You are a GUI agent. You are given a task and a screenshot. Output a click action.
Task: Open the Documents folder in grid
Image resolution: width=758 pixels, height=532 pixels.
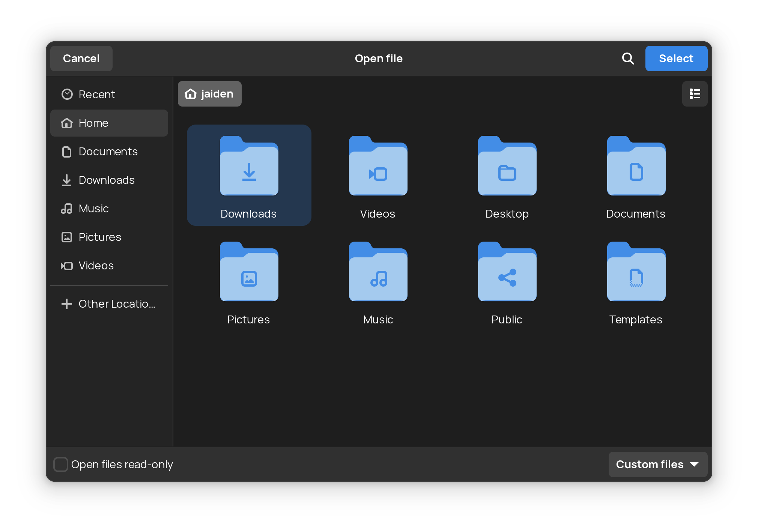pyautogui.click(x=636, y=165)
